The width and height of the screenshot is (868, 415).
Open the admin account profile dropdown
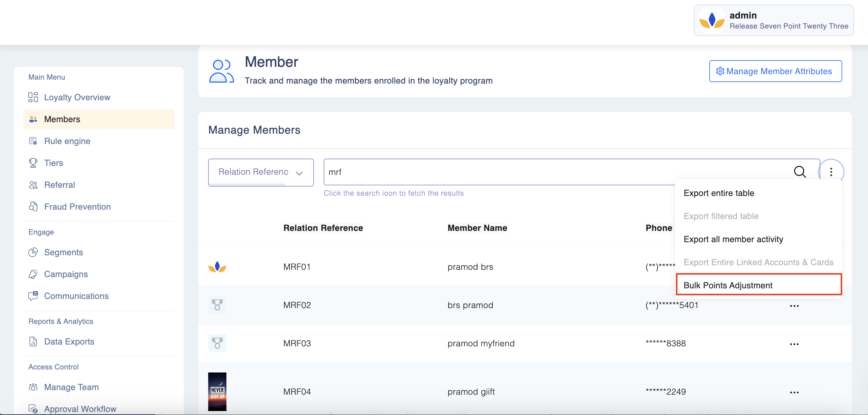(x=773, y=21)
